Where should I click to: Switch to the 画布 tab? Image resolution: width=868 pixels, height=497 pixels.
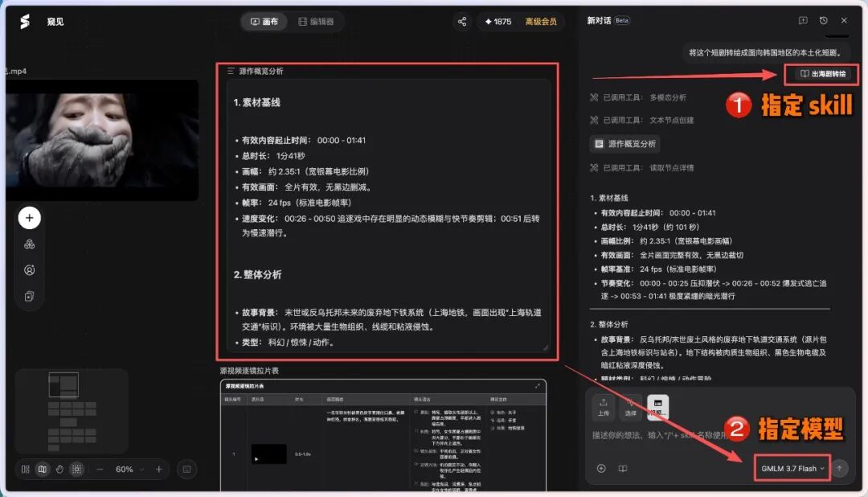264,22
